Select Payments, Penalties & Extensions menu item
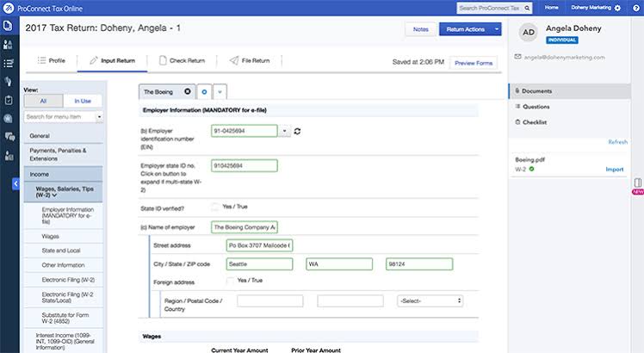The width and height of the screenshot is (644, 353). click(64, 154)
